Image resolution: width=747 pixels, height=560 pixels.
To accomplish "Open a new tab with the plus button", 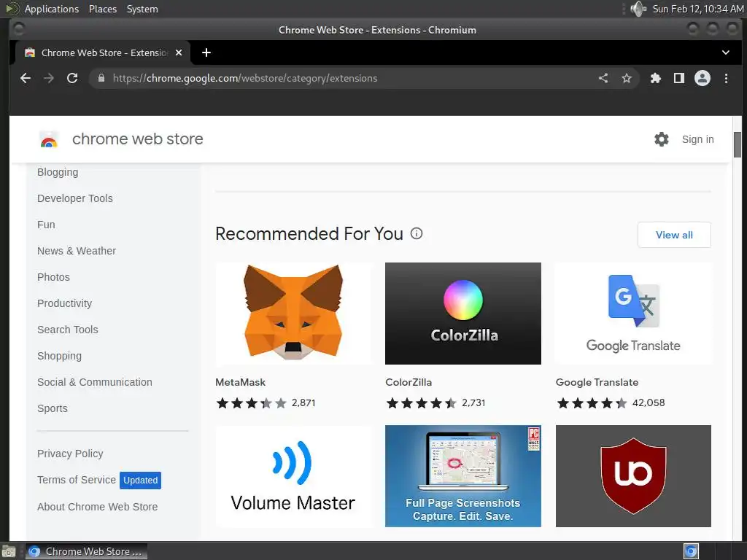I will [206, 52].
